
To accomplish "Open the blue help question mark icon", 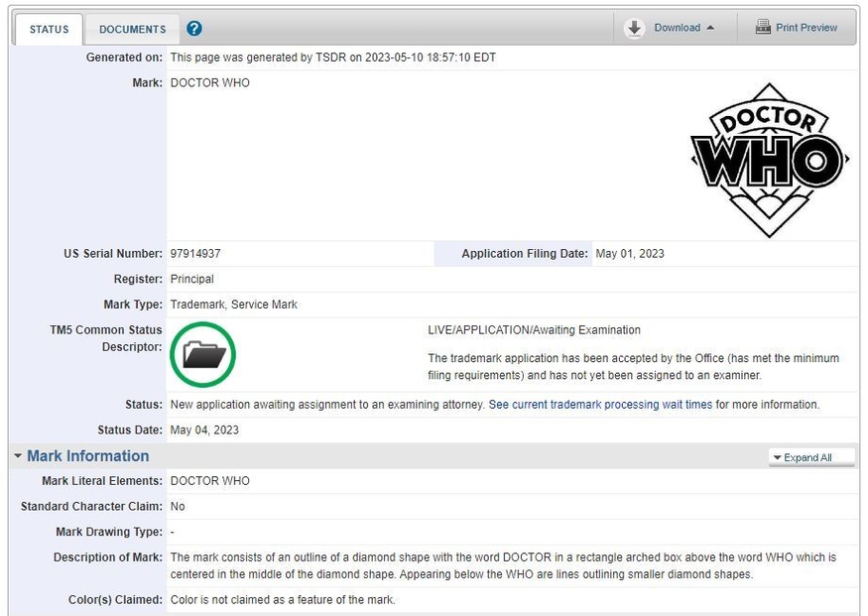I will click(193, 28).
